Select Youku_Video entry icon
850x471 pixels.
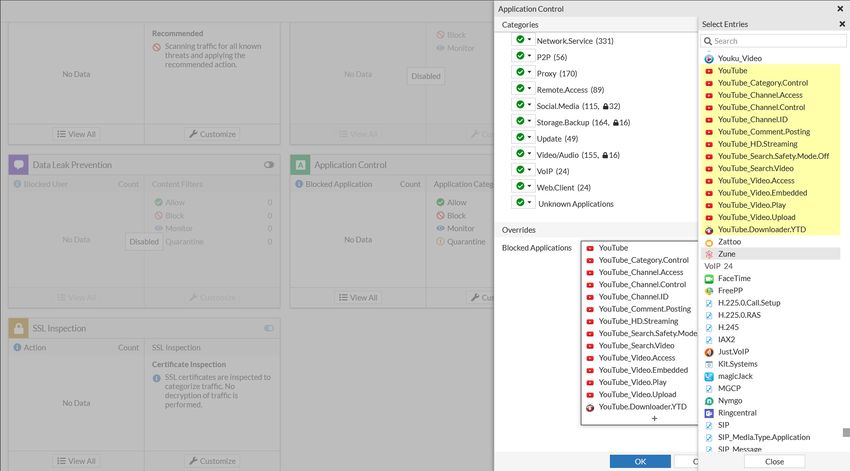pos(709,59)
